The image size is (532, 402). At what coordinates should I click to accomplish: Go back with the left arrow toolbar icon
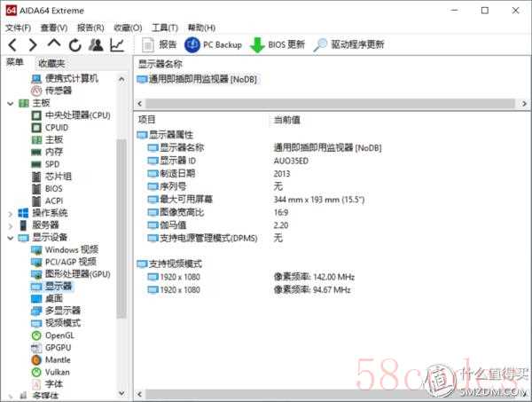(12, 45)
